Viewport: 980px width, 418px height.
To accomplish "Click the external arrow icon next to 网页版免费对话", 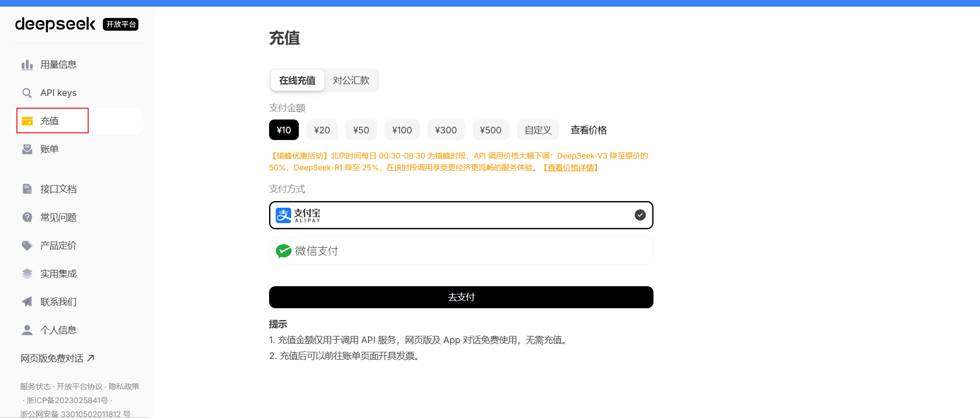I will [x=91, y=358].
